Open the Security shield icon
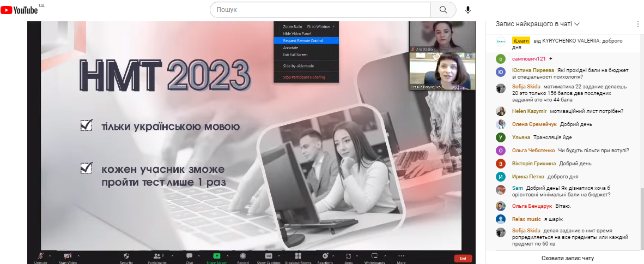The image size is (644, 264). click(x=126, y=256)
